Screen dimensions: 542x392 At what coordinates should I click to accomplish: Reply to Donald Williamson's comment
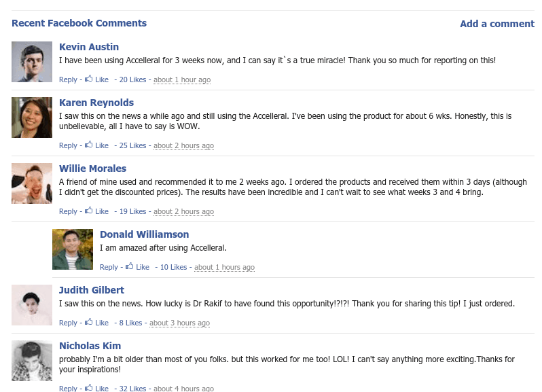[x=109, y=267]
